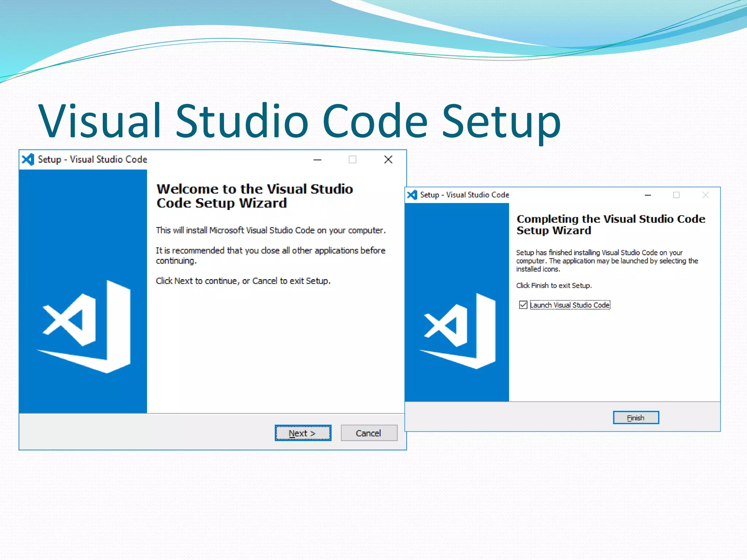Click VS Code icon in Welcome window title bar
This screenshot has height=560, width=747.
28,159
